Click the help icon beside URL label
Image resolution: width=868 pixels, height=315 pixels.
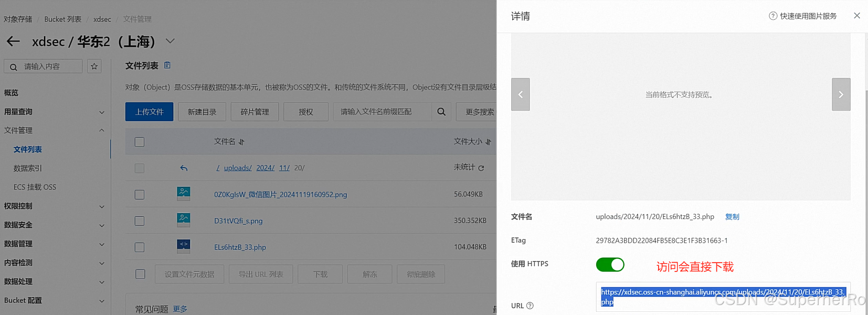(x=530, y=306)
